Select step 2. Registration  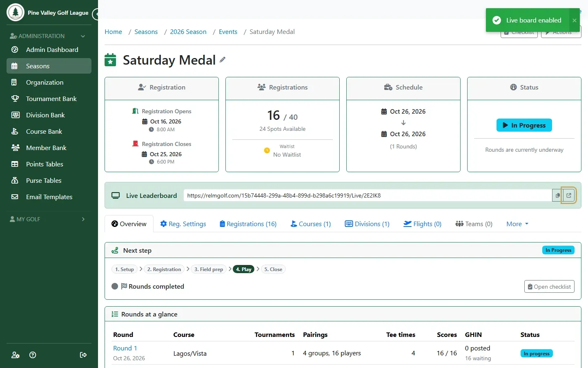164,269
